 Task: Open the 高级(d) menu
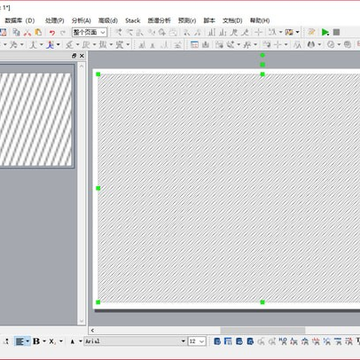(x=108, y=21)
